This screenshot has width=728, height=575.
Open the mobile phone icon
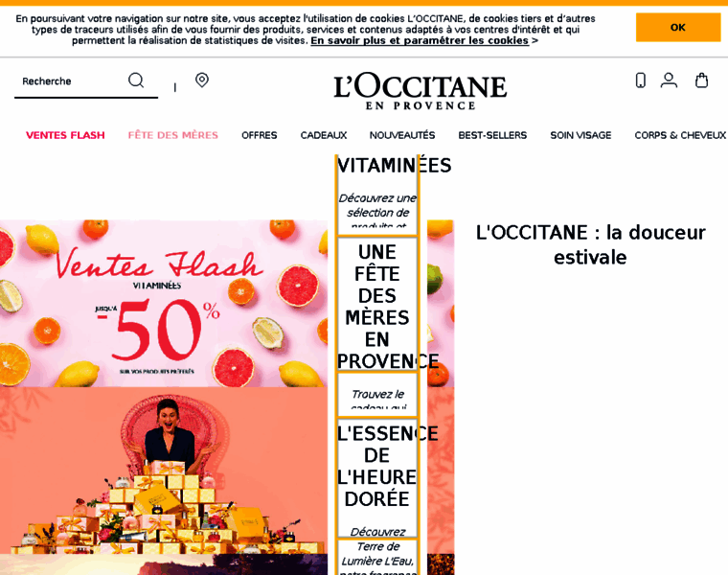click(x=640, y=80)
